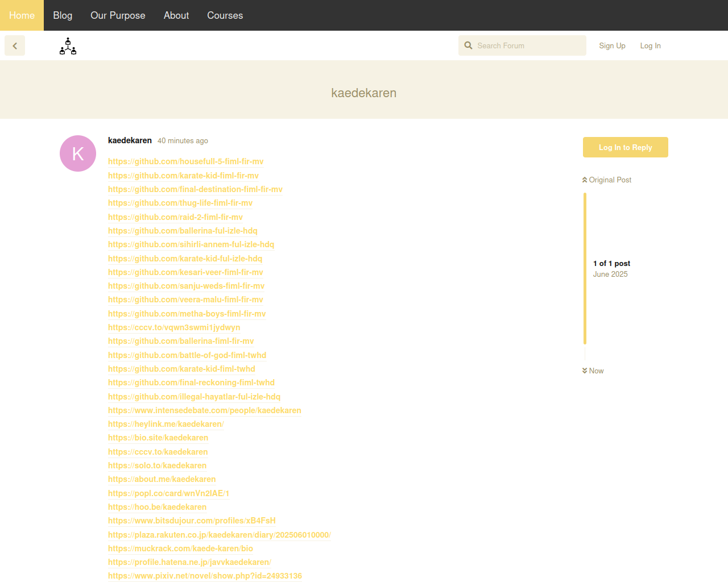This screenshot has height=582, width=728.
Task: Click the post scrubber bar
Action: (x=585, y=268)
